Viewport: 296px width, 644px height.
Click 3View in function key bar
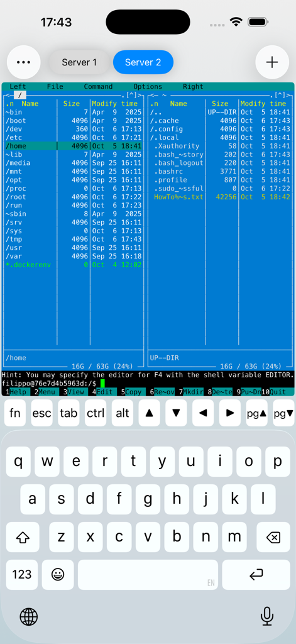pos(74,392)
